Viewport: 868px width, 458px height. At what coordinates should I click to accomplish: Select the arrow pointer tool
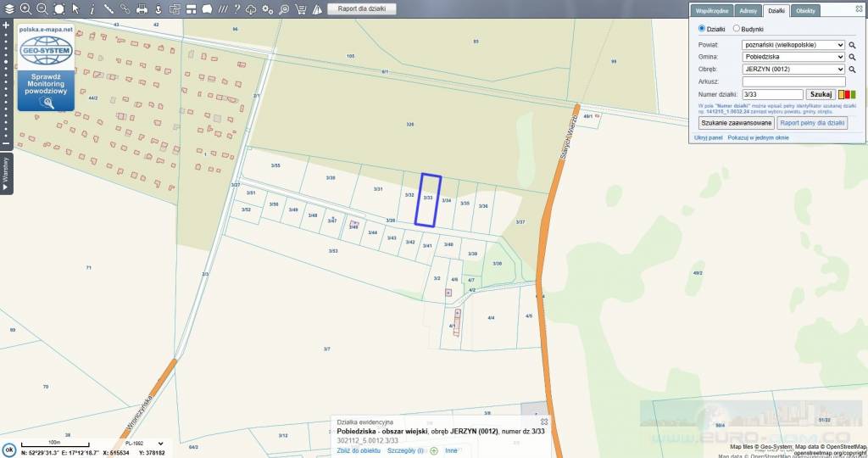[x=75, y=8]
